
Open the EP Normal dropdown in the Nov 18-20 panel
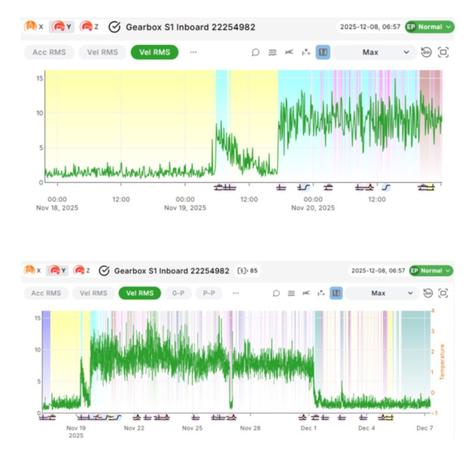pyautogui.click(x=430, y=27)
